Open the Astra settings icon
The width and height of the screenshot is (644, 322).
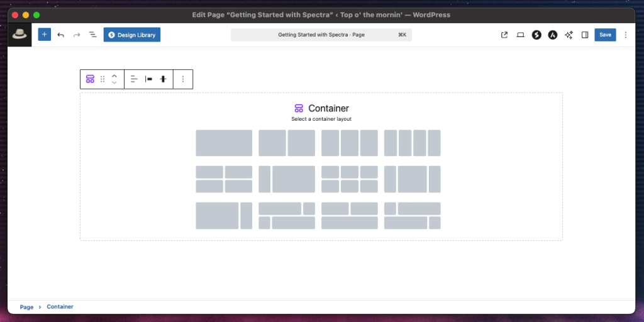(x=552, y=35)
